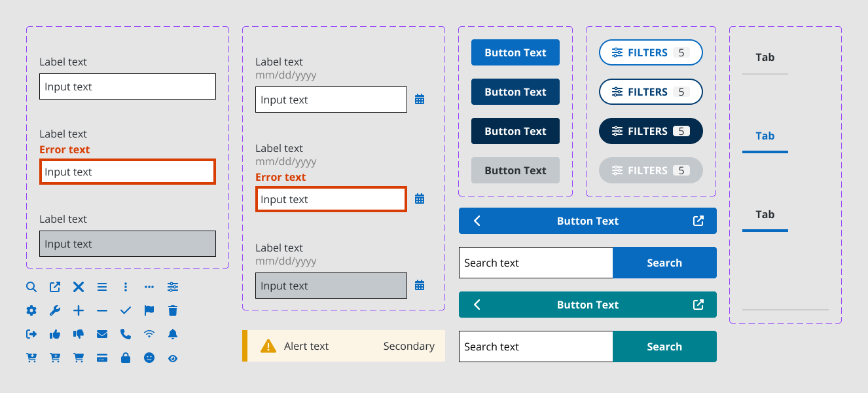The width and height of the screenshot is (868, 393).
Task: Click the wrench tool icon
Action: coord(55,310)
